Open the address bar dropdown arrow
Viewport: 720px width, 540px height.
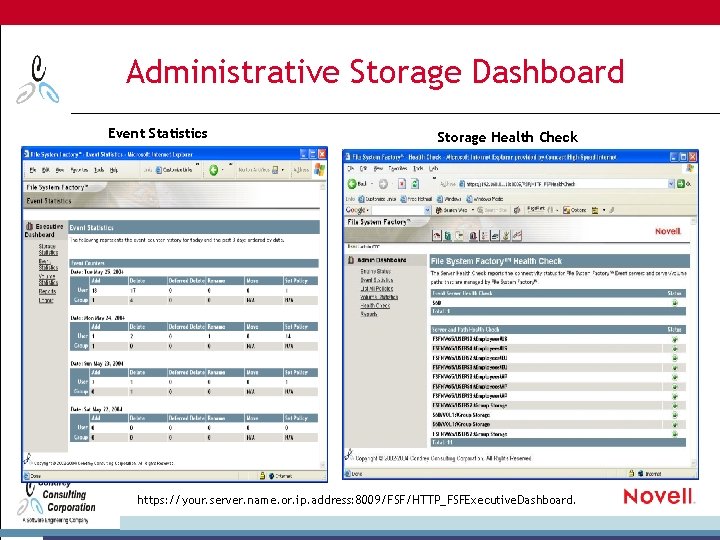point(671,184)
